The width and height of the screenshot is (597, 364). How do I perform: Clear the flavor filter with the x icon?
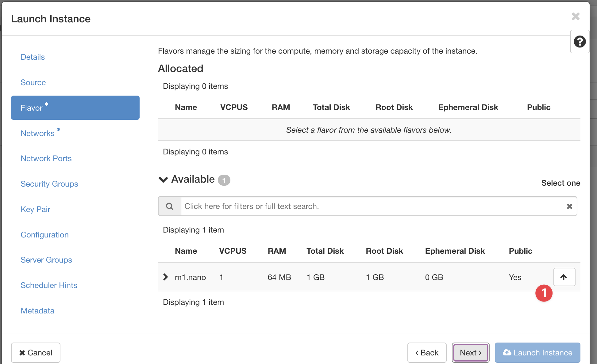[569, 206]
